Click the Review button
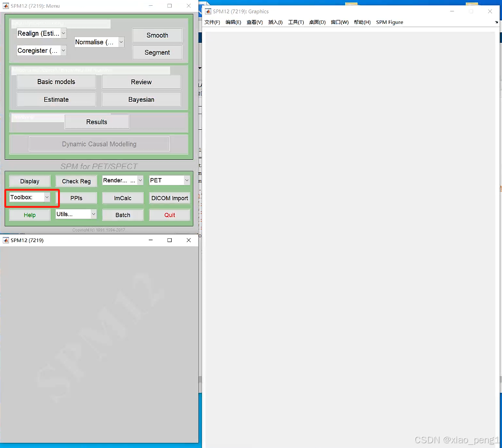Image resolution: width=502 pixels, height=448 pixels. pyautogui.click(x=141, y=82)
